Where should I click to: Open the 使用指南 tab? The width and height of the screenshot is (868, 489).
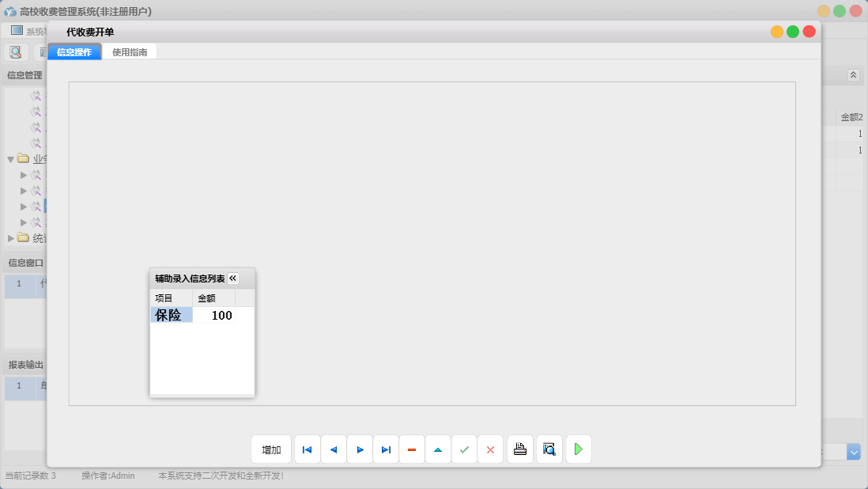[x=130, y=52]
